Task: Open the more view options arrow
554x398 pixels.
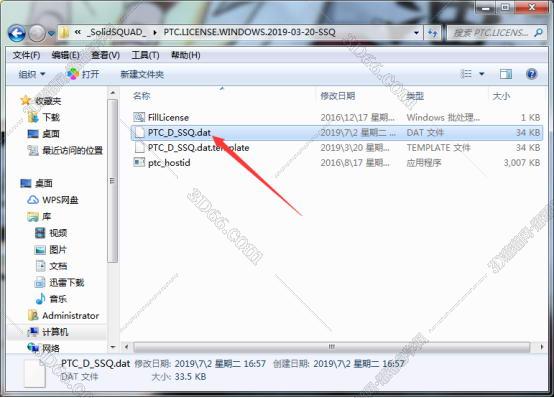Action: [x=482, y=74]
